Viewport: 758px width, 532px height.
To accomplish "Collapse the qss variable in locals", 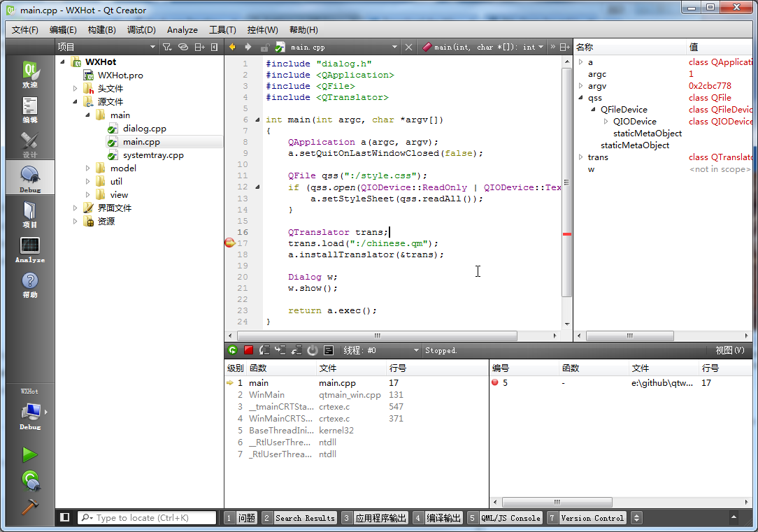I will pyautogui.click(x=580, y=98).
